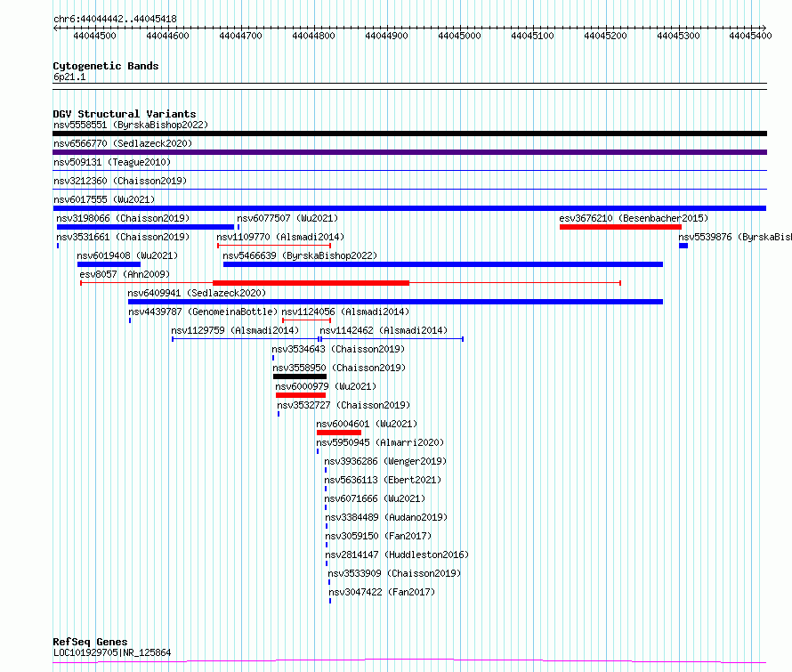Click the nsv6077507 (Wu2021) label
792x672 pixels.
(x=287, y=218)
